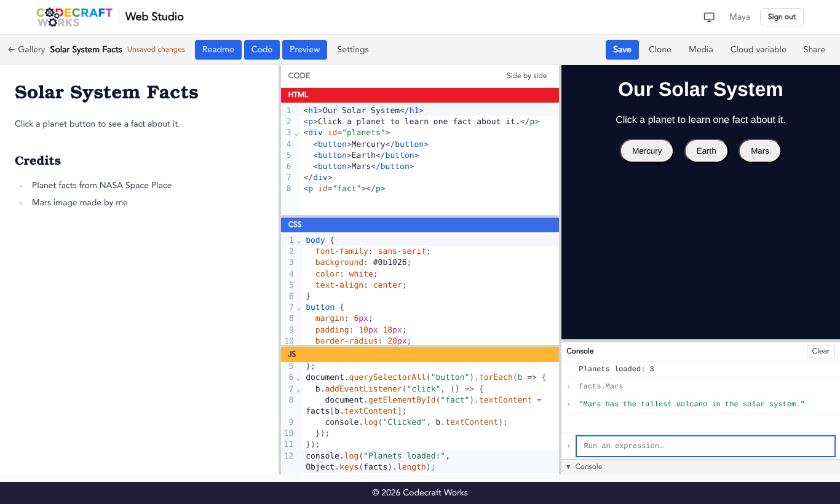The width and height of the screenshot is (840, 504).
Task: Click the Mars button in the preview
Action: click(760, 151)
